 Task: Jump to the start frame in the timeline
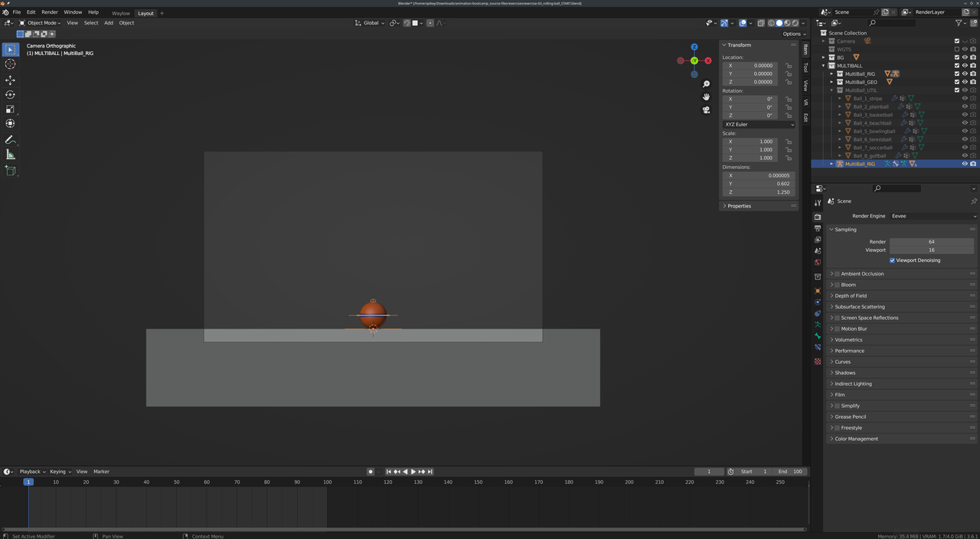pos(388,471)
